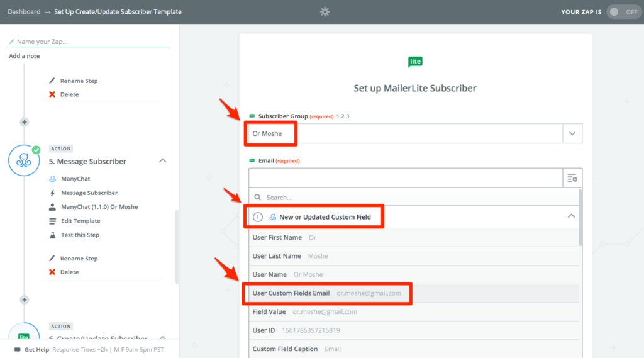The height and width of the screenshot is (358, 644).
Task: Select the ManyChat app row in step 5
Action: pos(75,179)
